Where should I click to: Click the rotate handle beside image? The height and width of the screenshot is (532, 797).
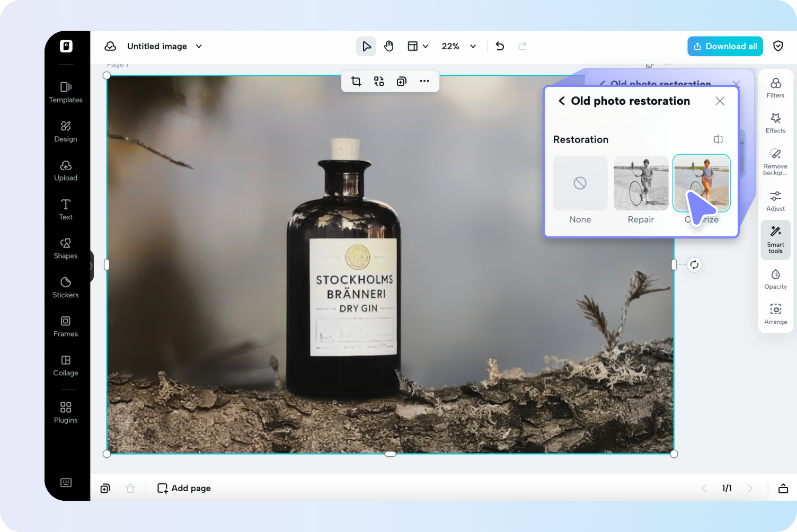coord(694,265)
